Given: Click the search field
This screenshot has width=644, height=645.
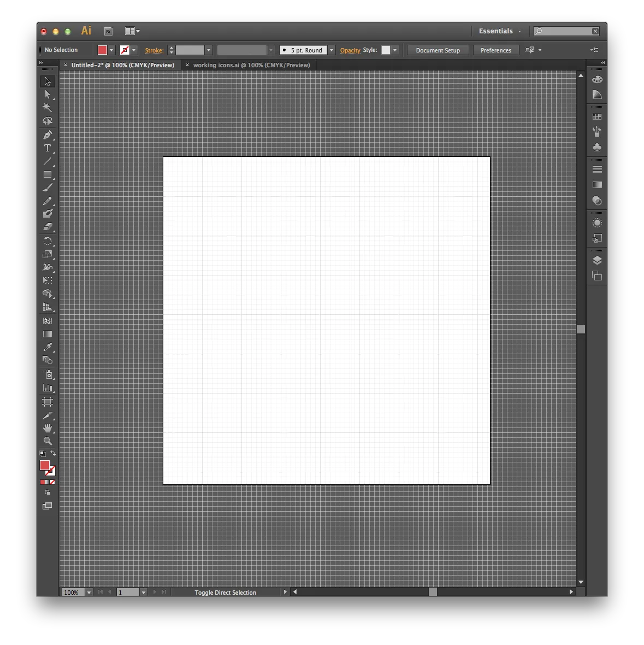Looking at the screenshot, I should click(566, 31).
